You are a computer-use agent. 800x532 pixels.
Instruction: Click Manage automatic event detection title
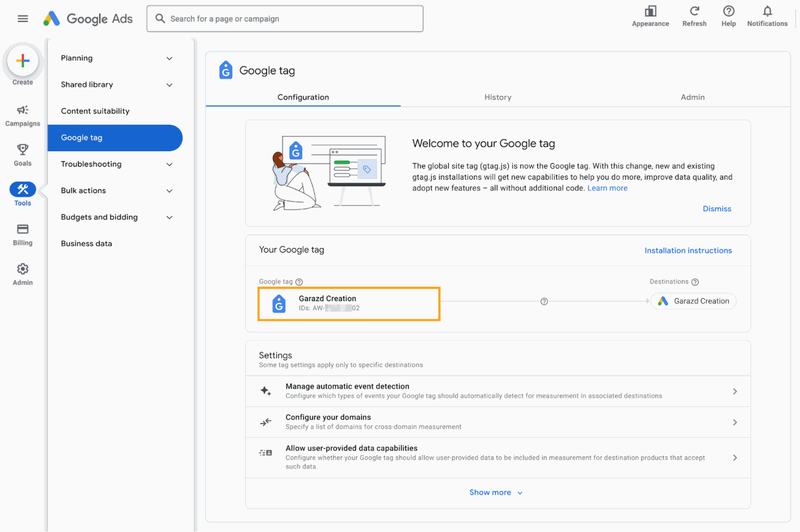pos(347,386)
